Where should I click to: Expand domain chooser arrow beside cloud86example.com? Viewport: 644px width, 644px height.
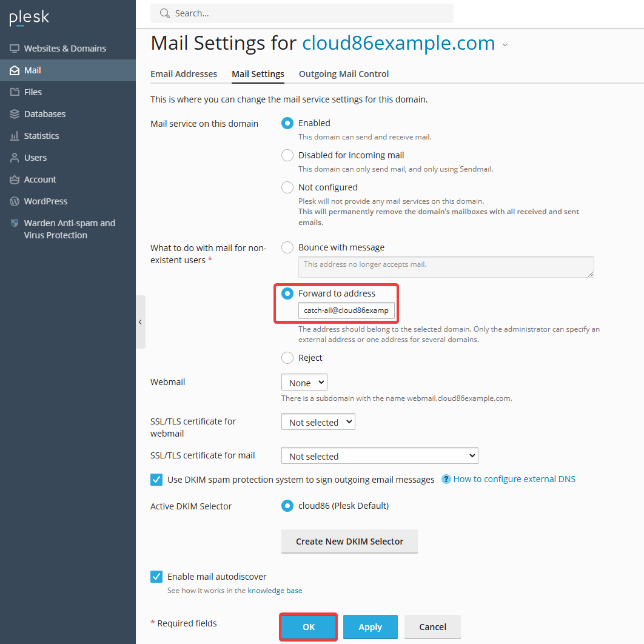click(x=505, y=45)
